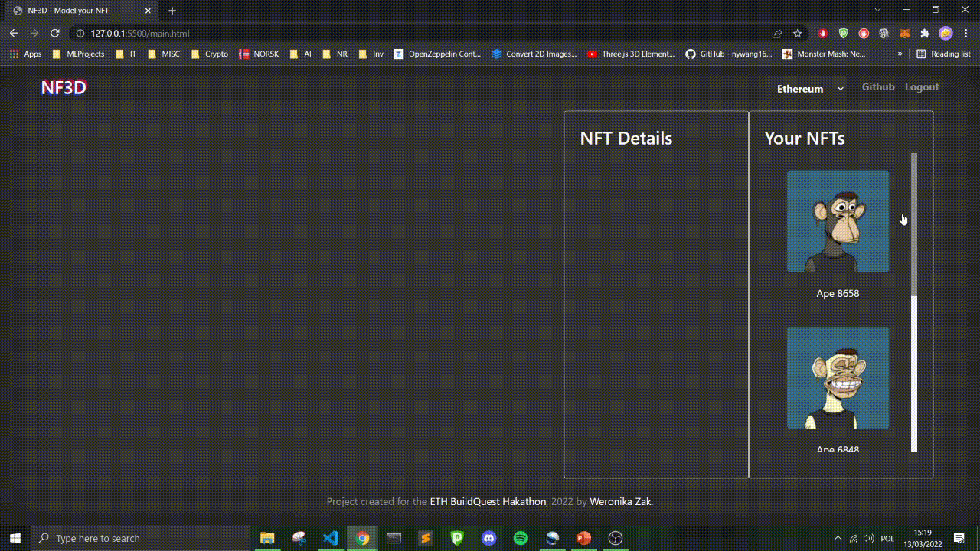Share this page via the share icon
The height and width of the screenshot is (551, 980).
coord(777,34)
